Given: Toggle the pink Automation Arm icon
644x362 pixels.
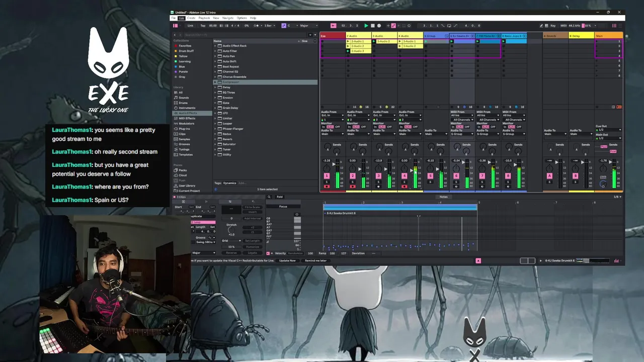Looking at the screenshot, I should click(x=393, y=26).
